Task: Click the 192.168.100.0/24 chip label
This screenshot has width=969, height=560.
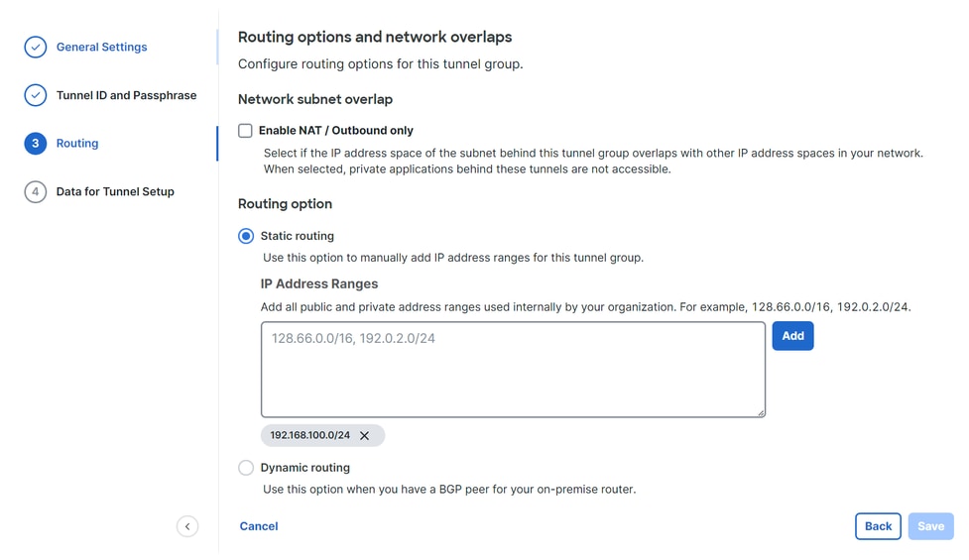Action: (310, 435)
